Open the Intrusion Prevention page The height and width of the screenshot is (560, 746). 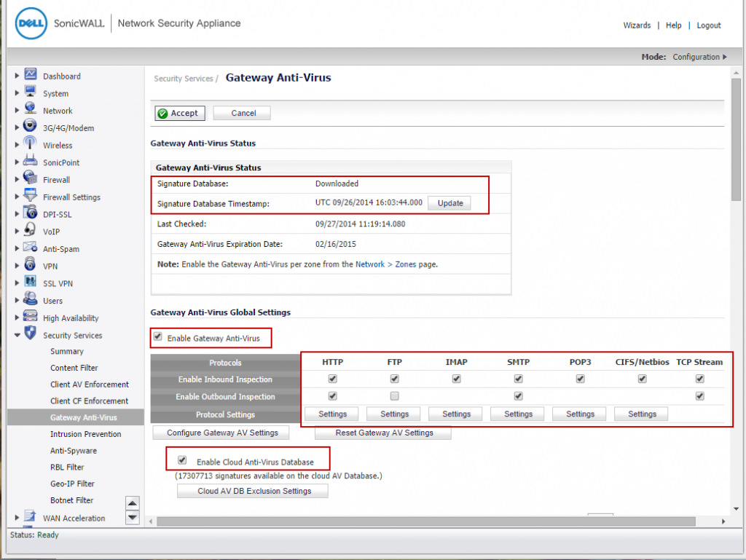(x=86, y=434)
